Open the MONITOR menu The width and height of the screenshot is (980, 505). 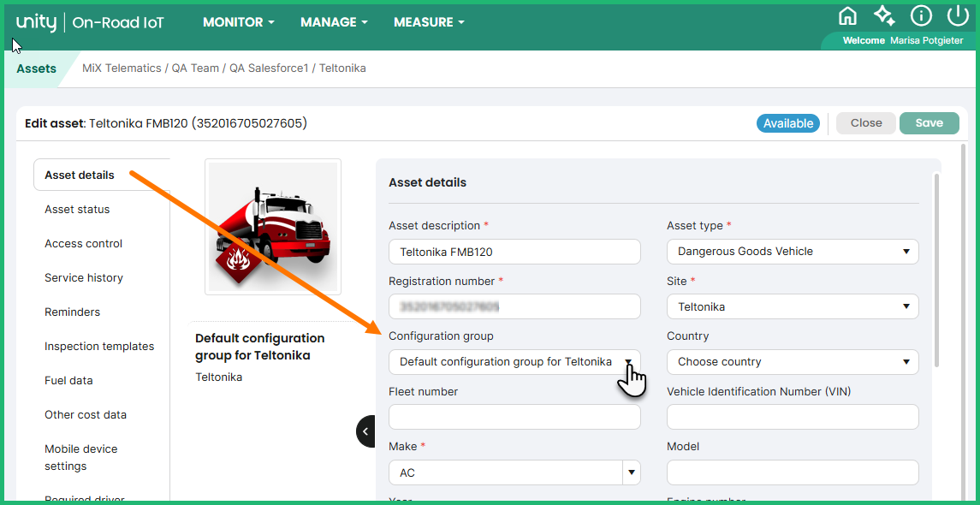(239, 22)
